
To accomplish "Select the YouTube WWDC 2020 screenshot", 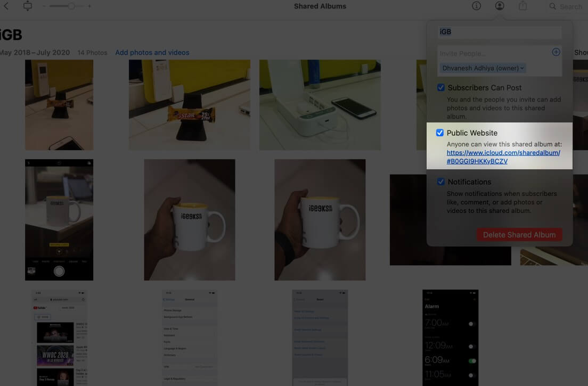I will point(59,338).
